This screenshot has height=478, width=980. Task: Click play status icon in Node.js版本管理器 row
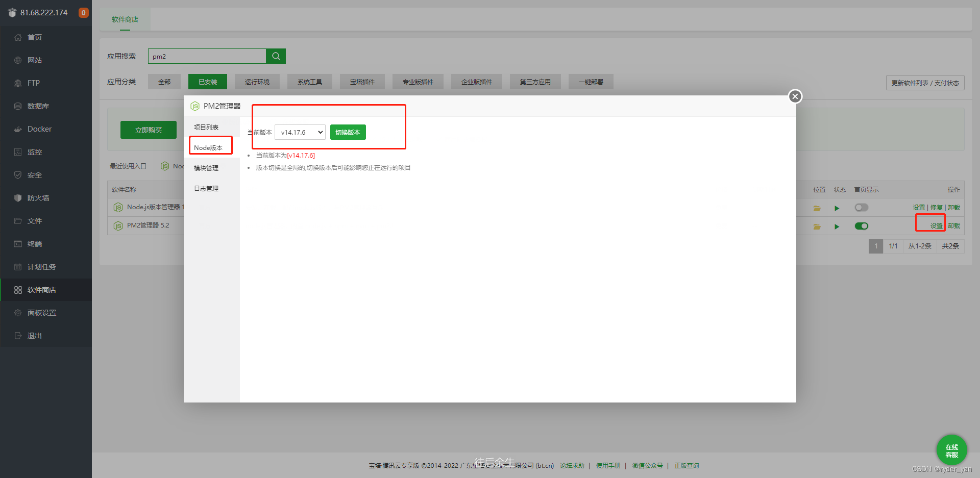[x=837, y=208]
